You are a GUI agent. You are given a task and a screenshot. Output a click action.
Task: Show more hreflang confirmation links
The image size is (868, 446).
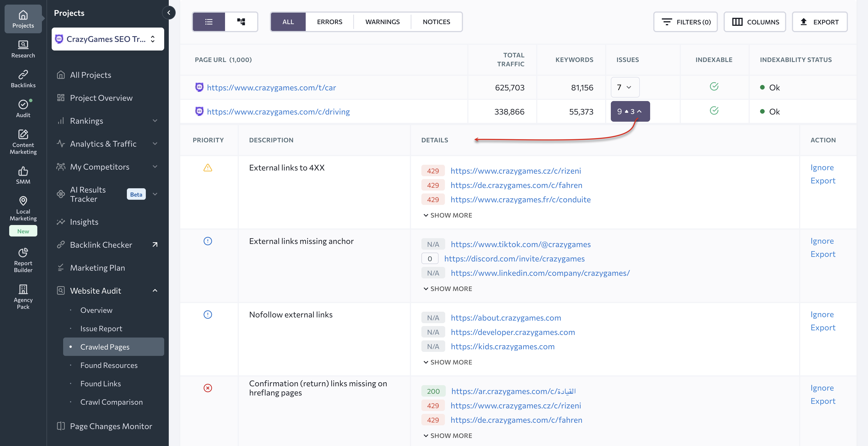pyautogui.click(x=448, y=436)
